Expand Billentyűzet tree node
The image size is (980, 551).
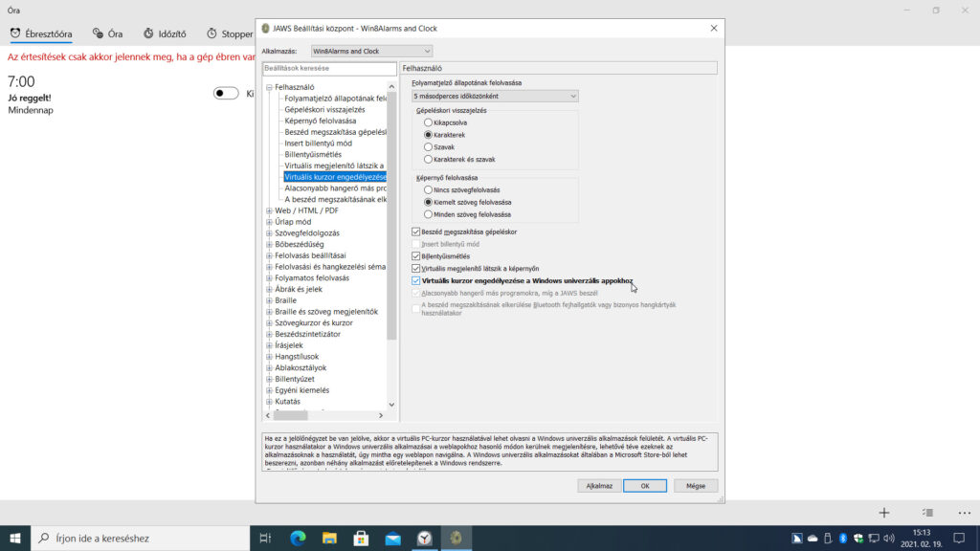(269, 379)
